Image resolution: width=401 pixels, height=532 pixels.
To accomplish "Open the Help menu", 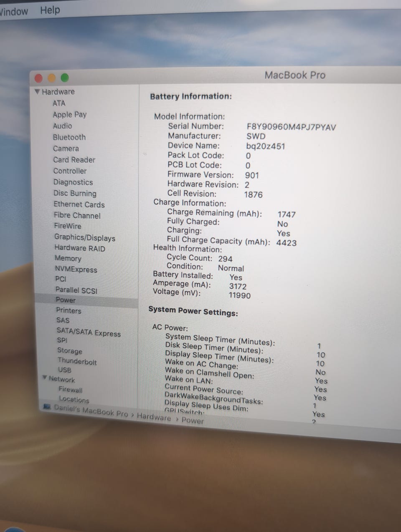I will [x=50, y=10].
